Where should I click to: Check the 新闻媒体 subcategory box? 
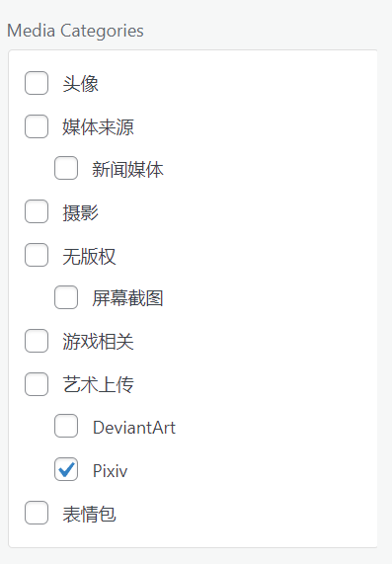pyautogui.click(x=66, y=168)
